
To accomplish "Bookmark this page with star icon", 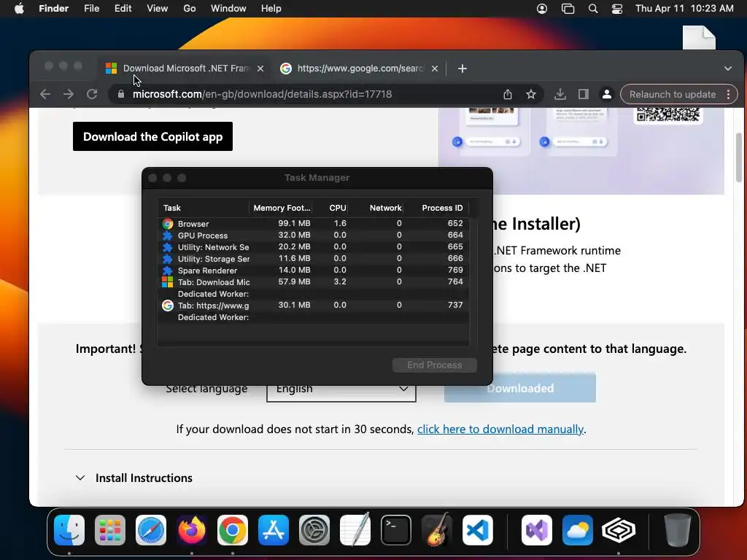I will pyautogui.click(x=531, y=94).
